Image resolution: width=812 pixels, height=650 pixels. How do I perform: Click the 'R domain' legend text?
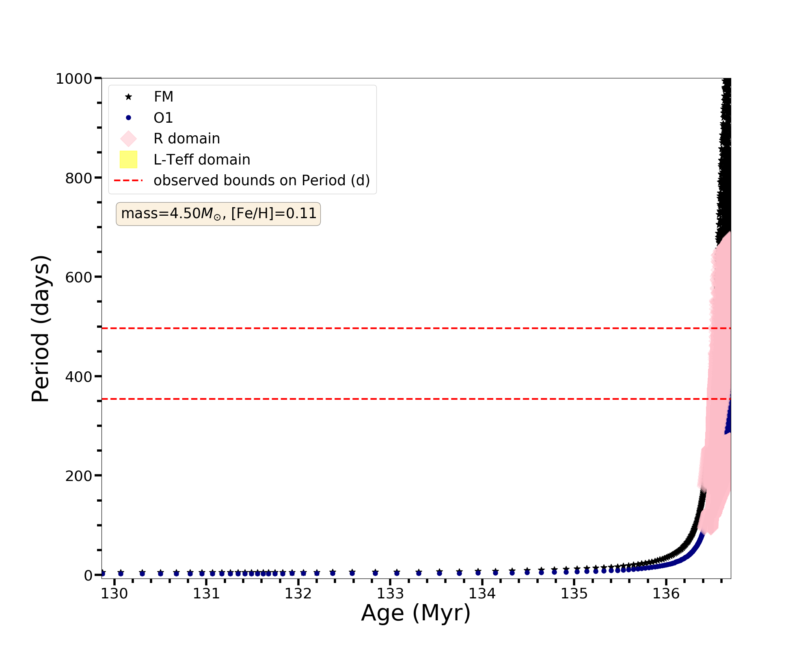point(186,139)
